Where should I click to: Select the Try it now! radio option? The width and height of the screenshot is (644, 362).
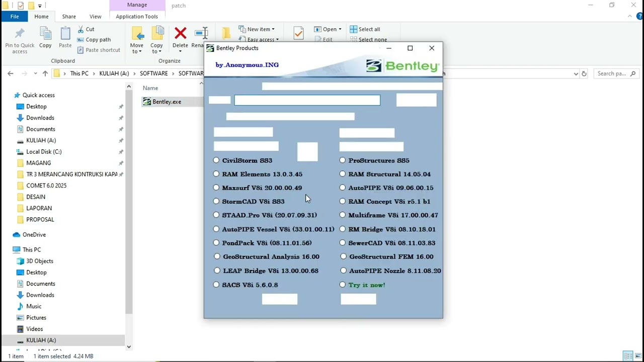tap(343, 285)
